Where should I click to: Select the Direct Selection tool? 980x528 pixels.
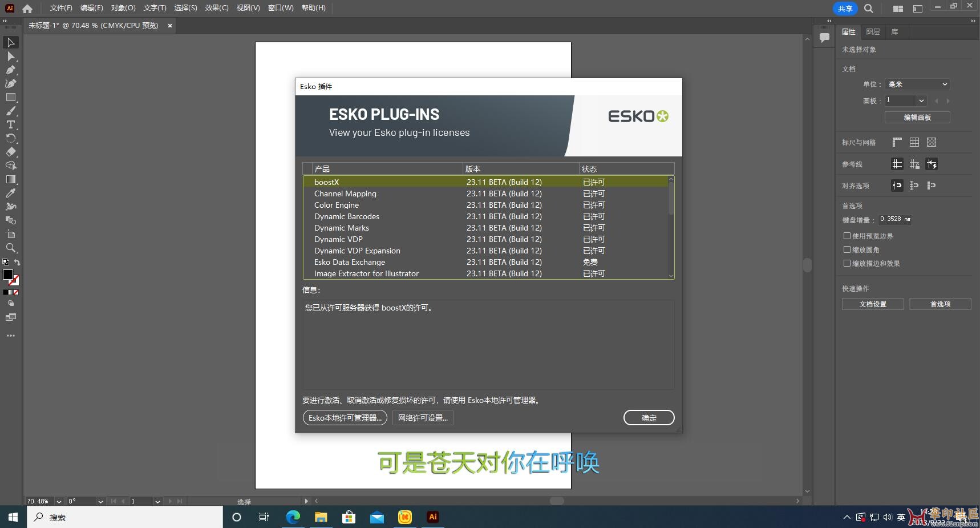[10, 57]
